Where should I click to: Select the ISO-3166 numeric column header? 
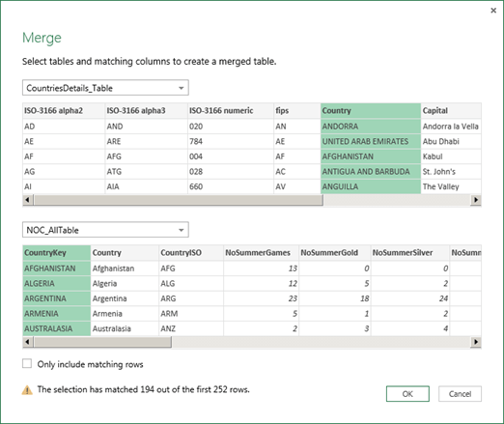(x=231, y=111)
